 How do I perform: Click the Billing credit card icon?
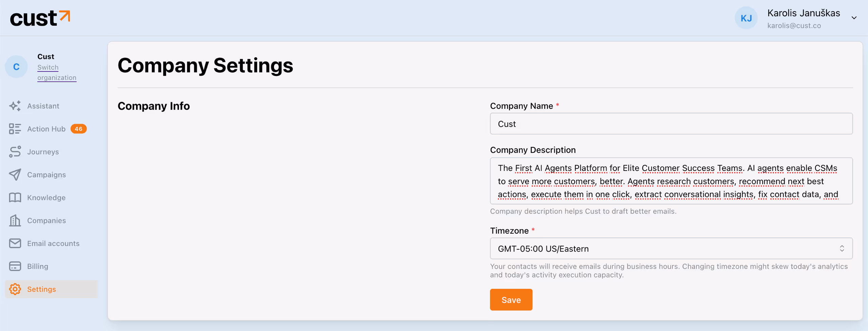[x=15, y=266]
